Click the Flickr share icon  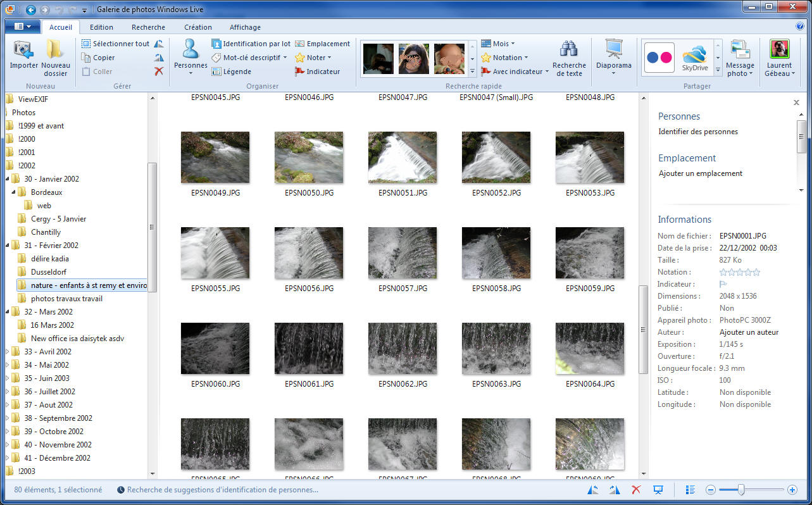[x=659, y=58]
